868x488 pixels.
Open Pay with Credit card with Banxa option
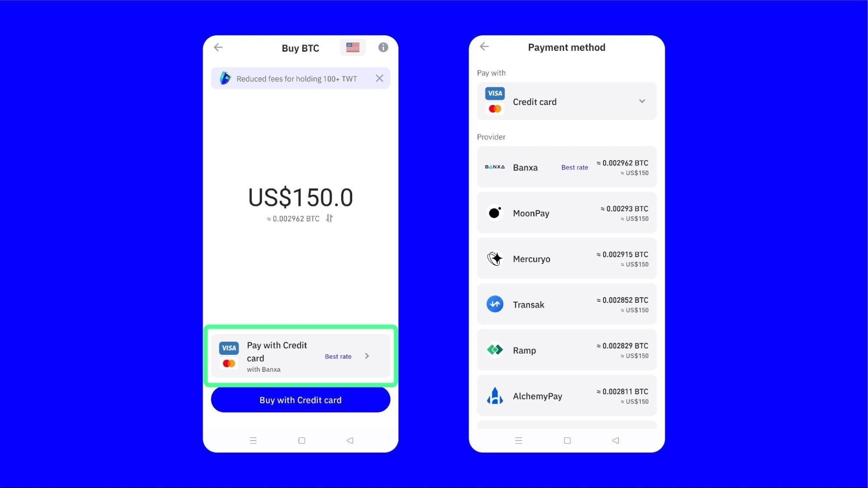pyautogui.click(x=300, y=356)
